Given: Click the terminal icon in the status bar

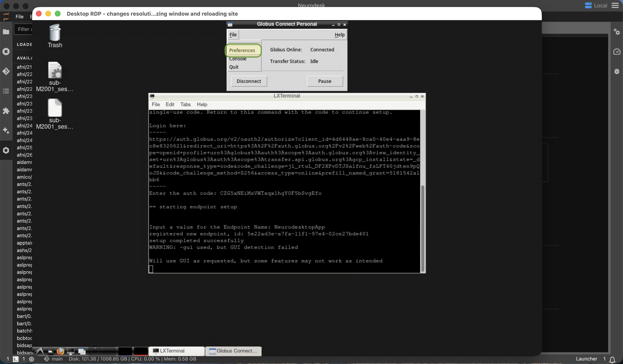Looking at the screenshot, I should [x=16, y=359].
